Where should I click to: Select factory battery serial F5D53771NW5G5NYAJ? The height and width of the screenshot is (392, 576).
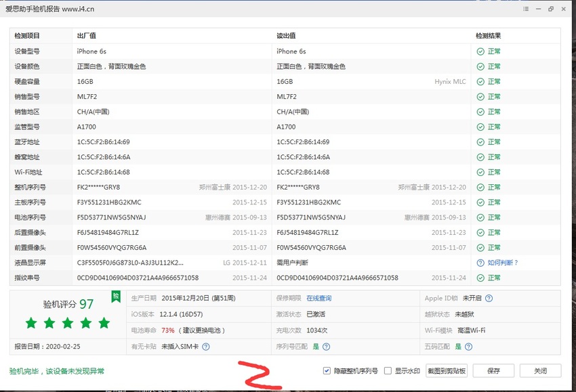point(111,217)
